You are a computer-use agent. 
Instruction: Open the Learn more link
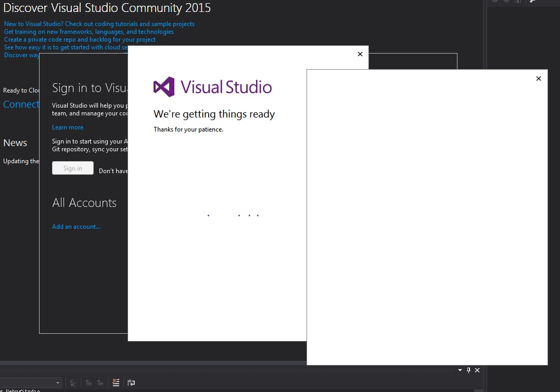point(67,127)
